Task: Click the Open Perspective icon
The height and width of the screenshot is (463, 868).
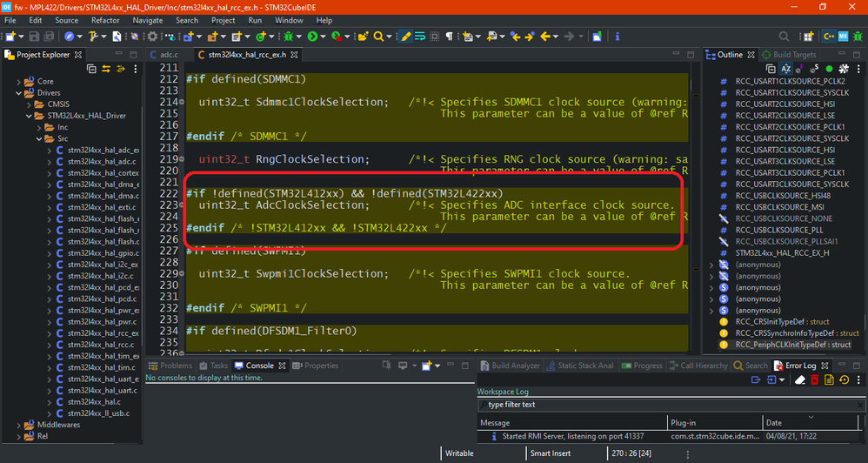Action: [x=808, y=37]
